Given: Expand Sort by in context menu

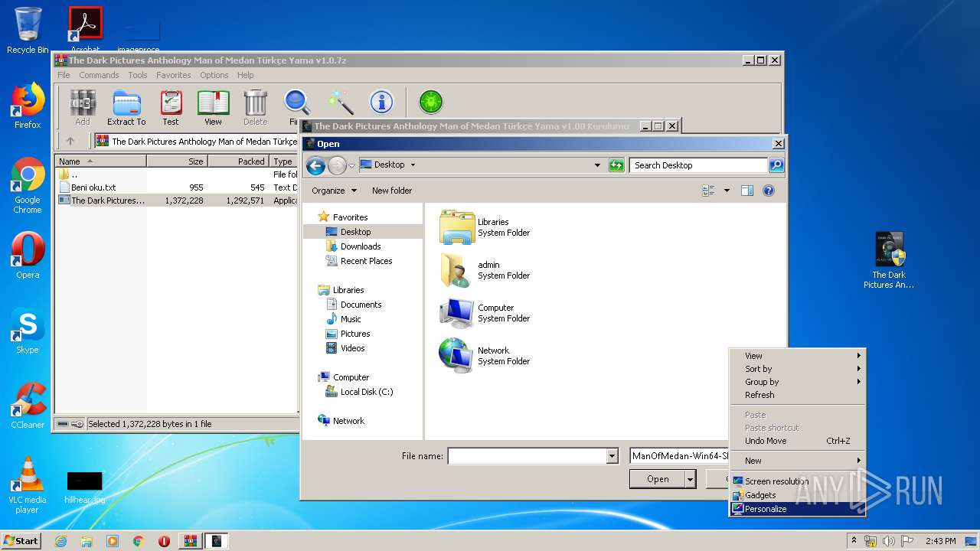Looking at the screenshot, I should [797, 369].
